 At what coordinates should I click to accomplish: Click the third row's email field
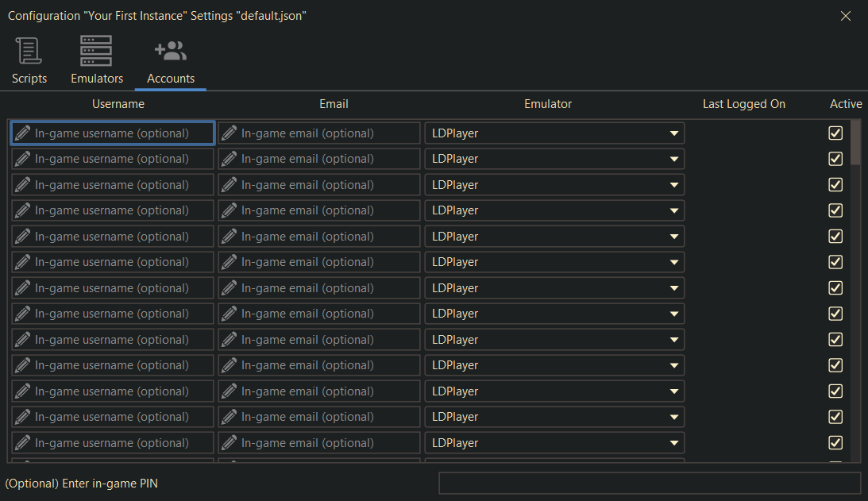point(319,185)
